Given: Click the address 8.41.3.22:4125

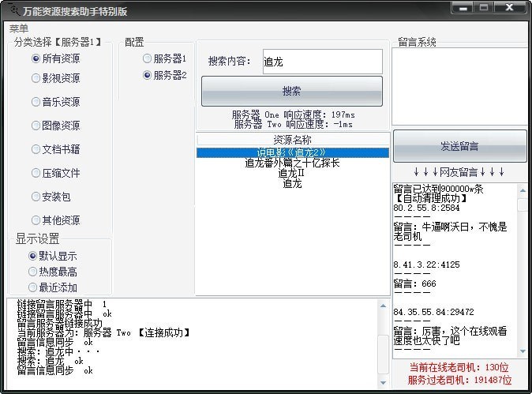Looking at the screenshot, I should coord(426,265).
